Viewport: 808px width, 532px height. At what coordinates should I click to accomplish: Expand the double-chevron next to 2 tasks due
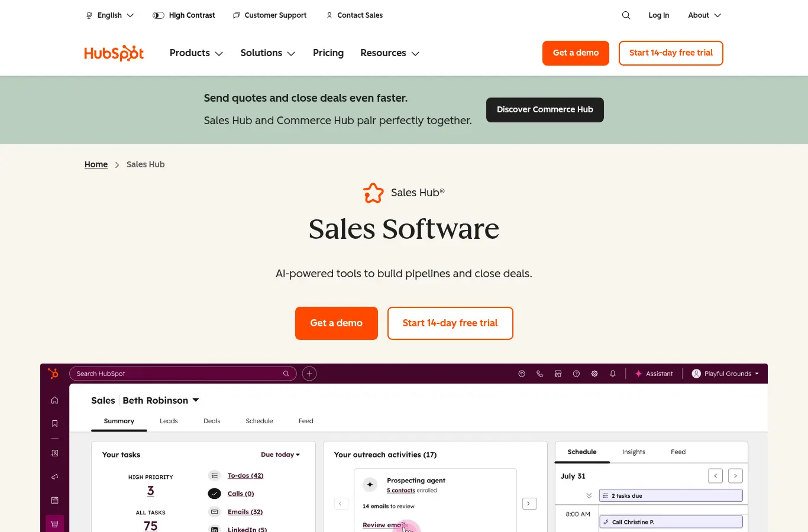pos(589,495)
